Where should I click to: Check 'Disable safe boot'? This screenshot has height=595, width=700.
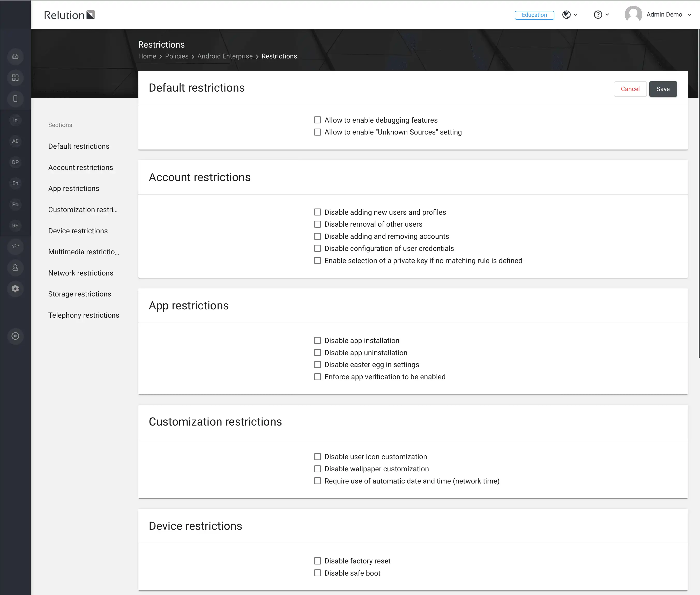point(317,573)
